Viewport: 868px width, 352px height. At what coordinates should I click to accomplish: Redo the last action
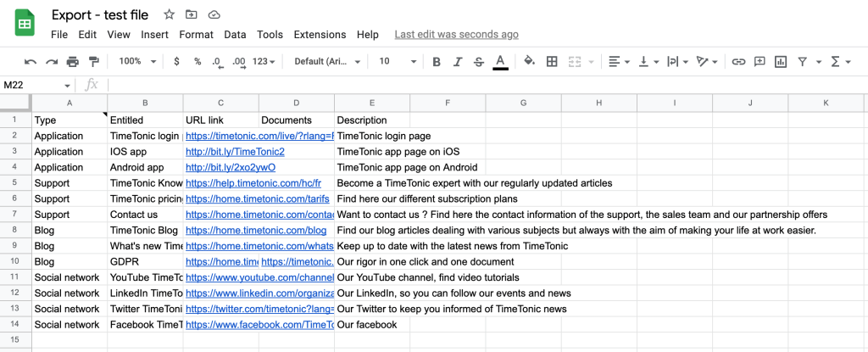click(x=52, y=62)
